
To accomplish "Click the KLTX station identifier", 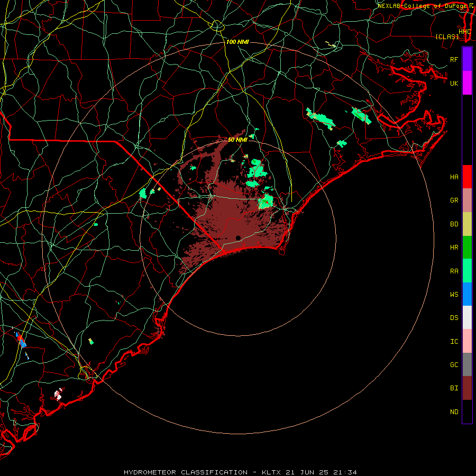I will coord(271,472).
